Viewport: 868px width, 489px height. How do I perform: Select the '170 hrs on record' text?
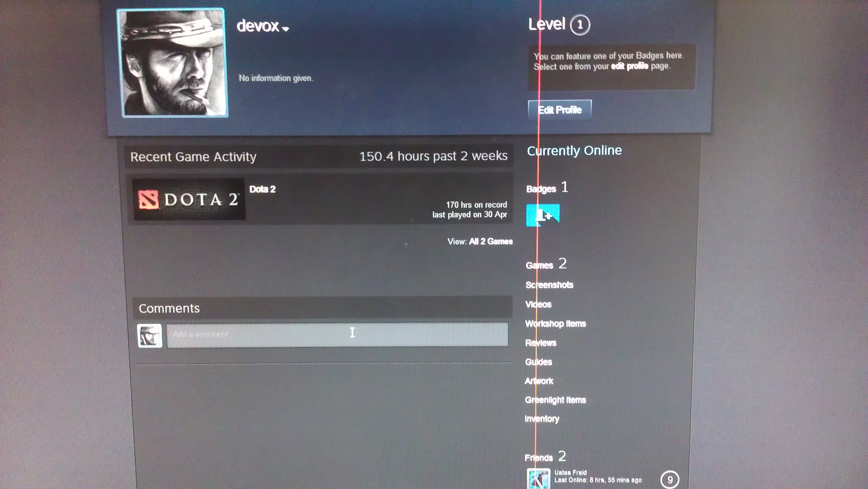point(477,205)
